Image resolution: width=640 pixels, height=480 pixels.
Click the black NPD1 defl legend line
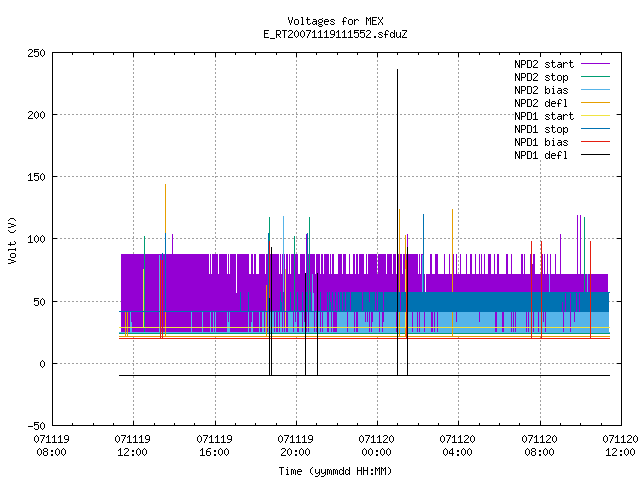click(595, 155)
